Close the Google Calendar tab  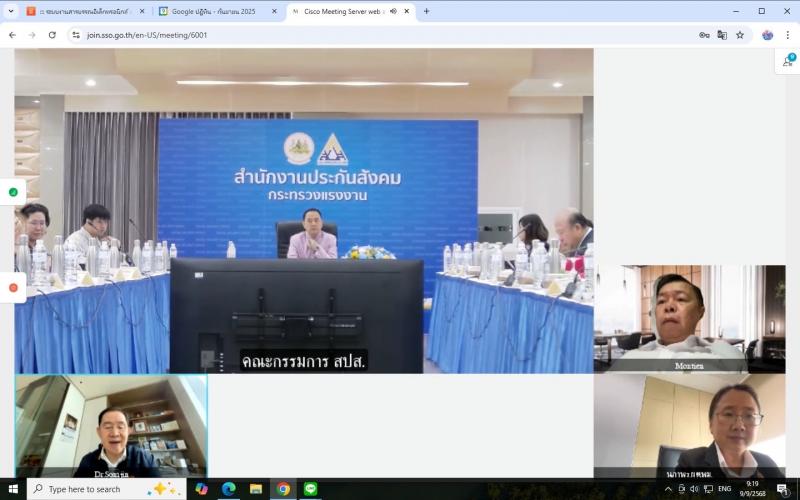click(x=274, y=11)
